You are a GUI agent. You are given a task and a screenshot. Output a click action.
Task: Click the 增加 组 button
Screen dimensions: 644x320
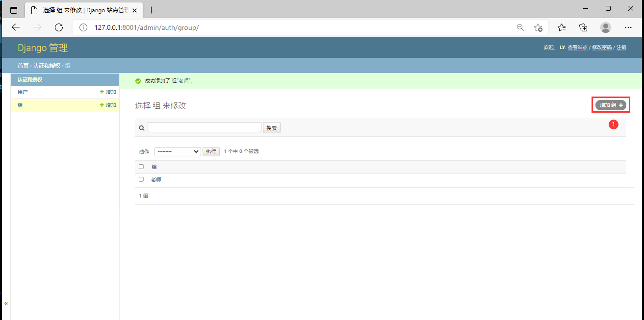[x=611, y=105]
